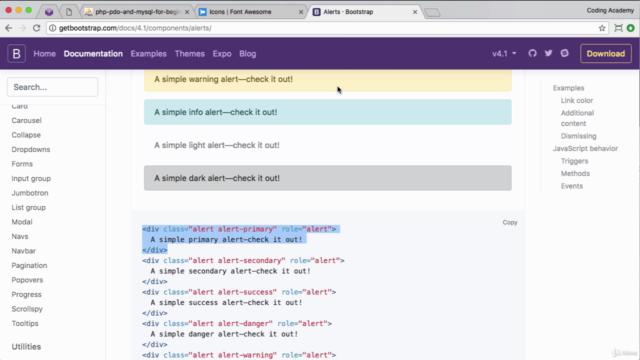Reload the page with refresh icon
640x360 pixels.
(36, 28)
